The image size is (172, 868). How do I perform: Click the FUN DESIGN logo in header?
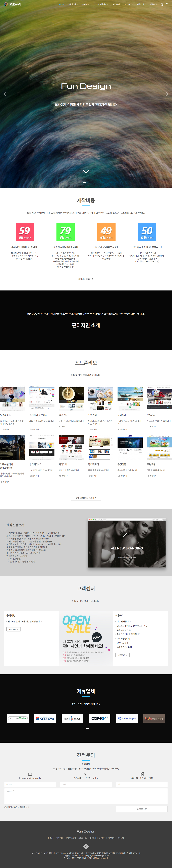point(12,4)
